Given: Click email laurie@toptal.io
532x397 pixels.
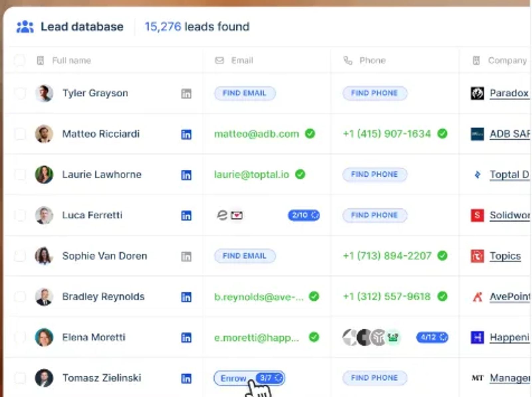Looking at the screenshot, I should point(252,174).
